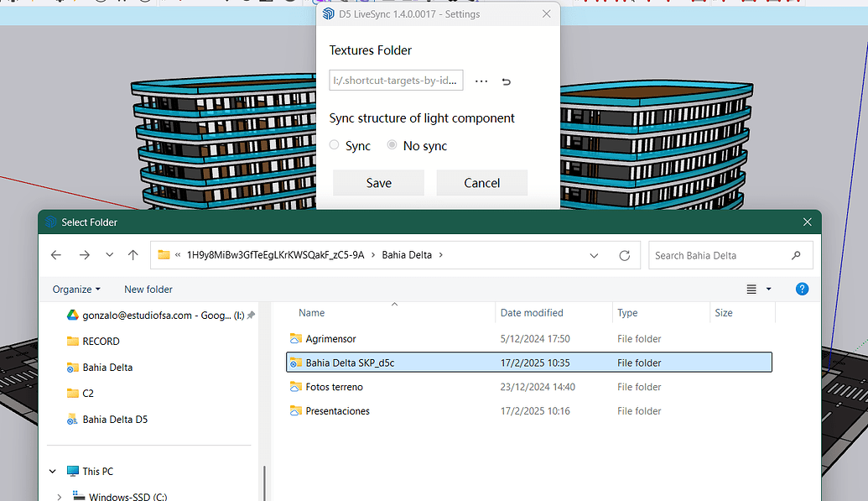868x501 pixels.
Task: Collapse the This PC tree node
Action: click(x=53, y=472)
